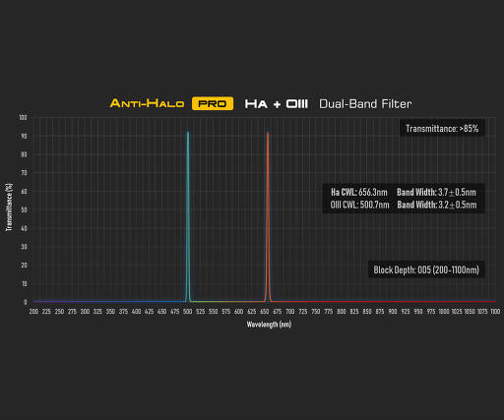Click the 50 value on transmittance axis
This screenshot has height=420, width=504.
(24, 210)
